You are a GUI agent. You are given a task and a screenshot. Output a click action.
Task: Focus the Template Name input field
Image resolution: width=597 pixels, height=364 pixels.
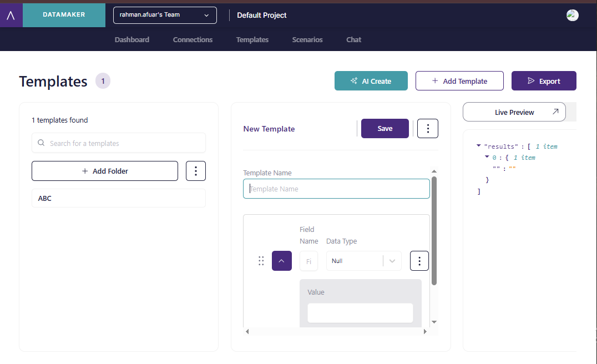[x=337, y=189]
